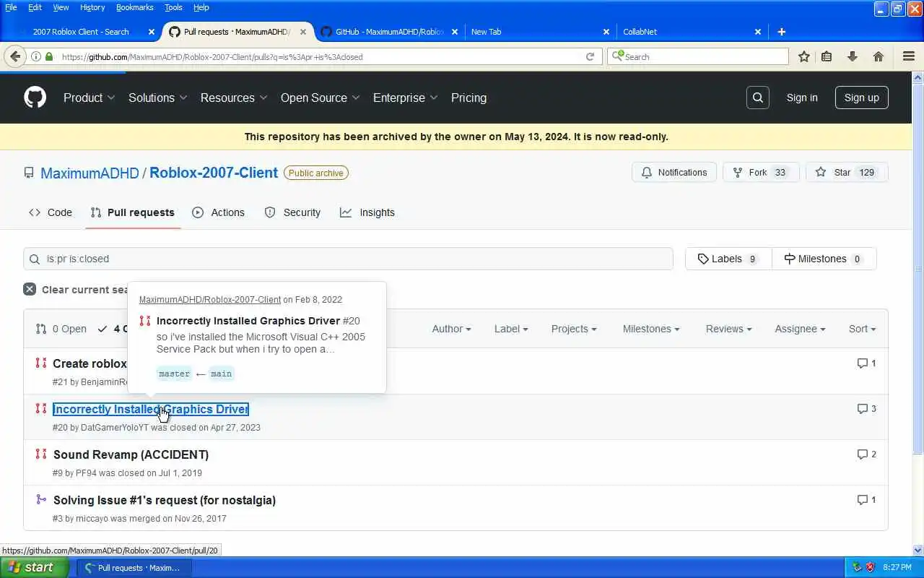
Task: Click the green security tray icon
Action: [857, 567]
